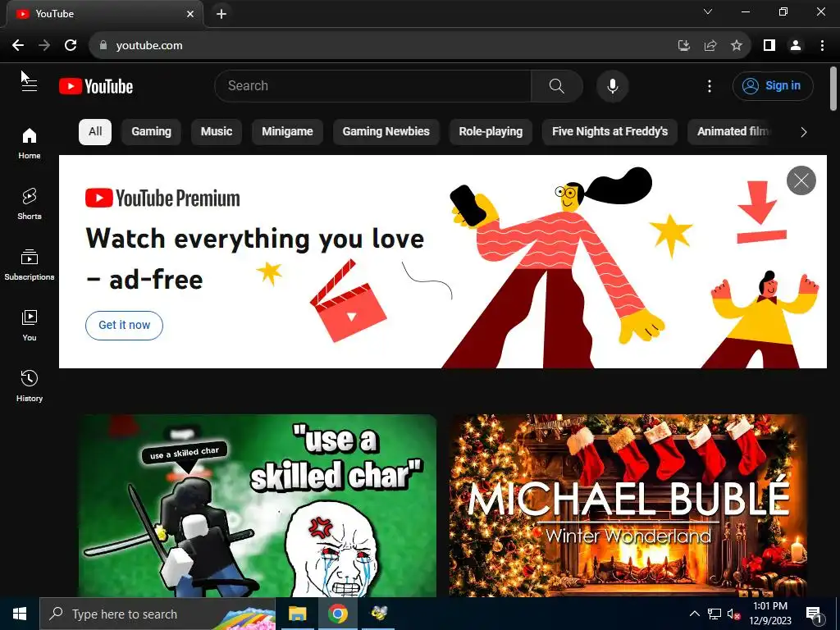Reload the page in Chrome

tap(71, 46)
